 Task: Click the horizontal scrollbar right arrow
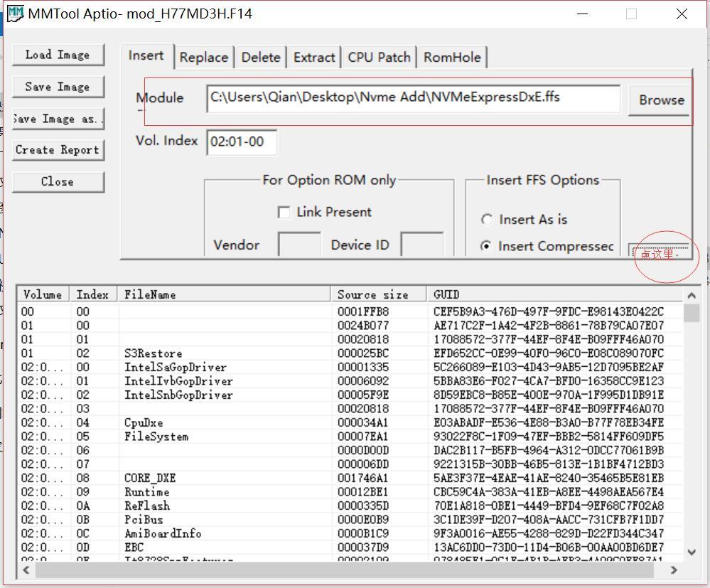(674, 570)
